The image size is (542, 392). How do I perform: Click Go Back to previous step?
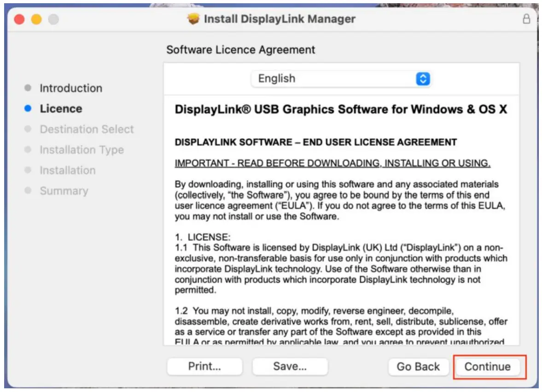(418, 367)
